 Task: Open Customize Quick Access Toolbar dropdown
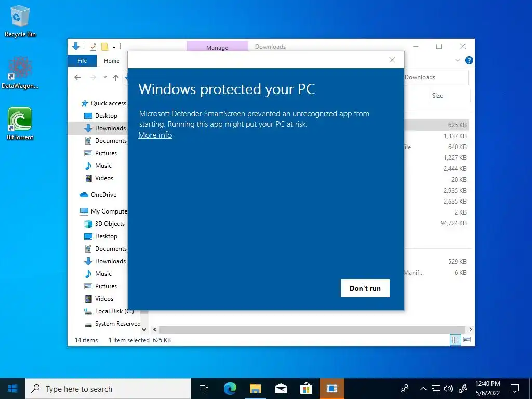[x=114, y=47]
